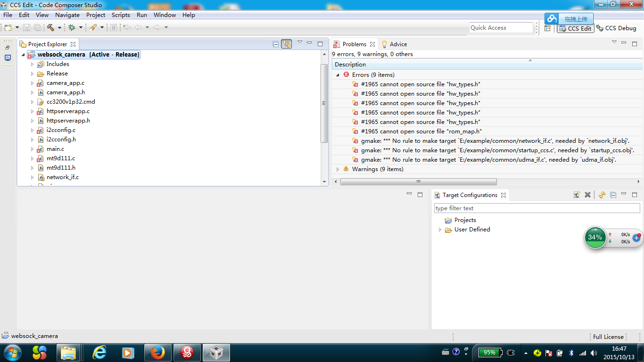
Task: Click the Quick Access search field
Action: point(501,28)
